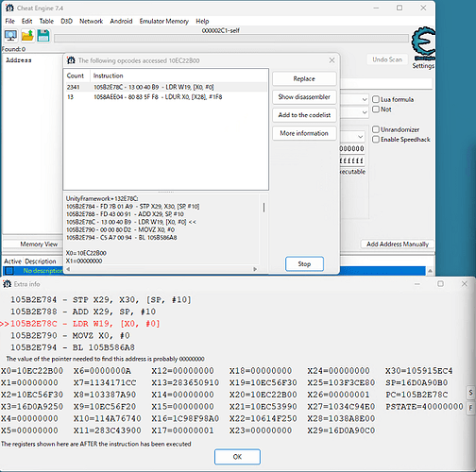Click the Extra info window title icon
This screenshot has width=476, height=472.
7,284
